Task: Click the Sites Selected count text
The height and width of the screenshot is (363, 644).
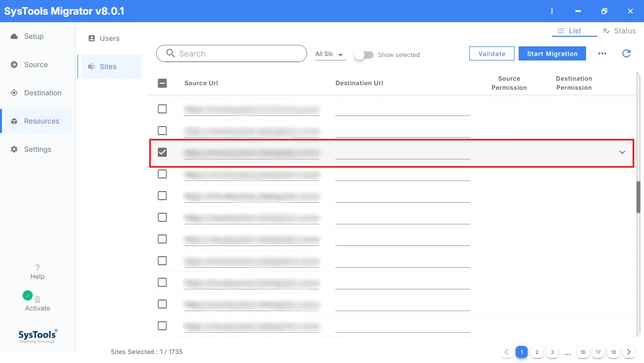Action: pyautogui.click(x=147, y=352)
